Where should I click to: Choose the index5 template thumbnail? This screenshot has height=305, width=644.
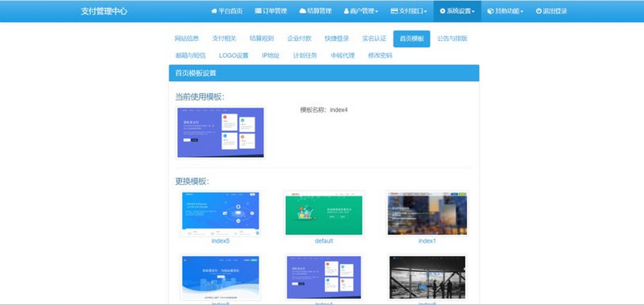pyautogui.click(x=221, y=213)
